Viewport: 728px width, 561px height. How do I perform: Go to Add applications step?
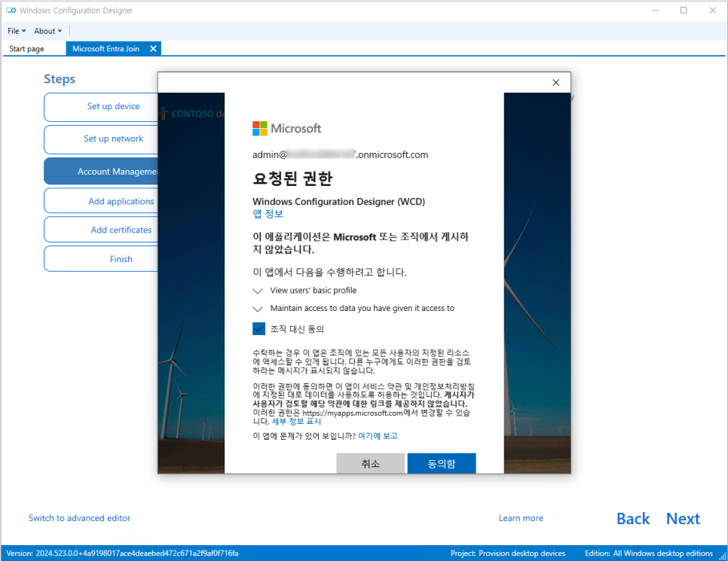tap(101, 201)
